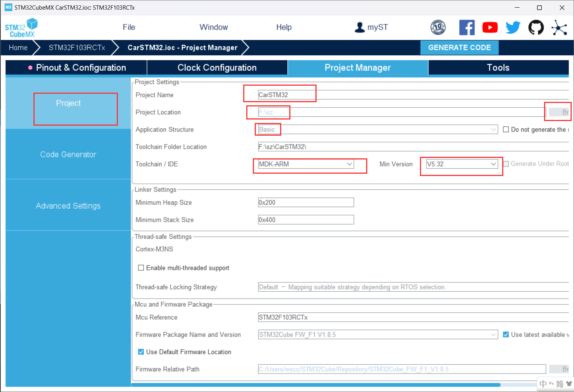The height and width of the screenshot is (392, 574).
Task: Switch to Clock Configuration tab
Action: click(x=217, y=68)
